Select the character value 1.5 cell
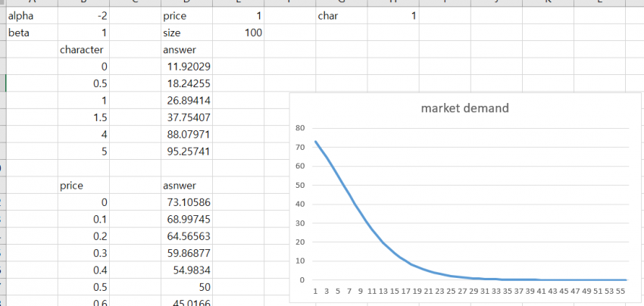 (84, 117)
